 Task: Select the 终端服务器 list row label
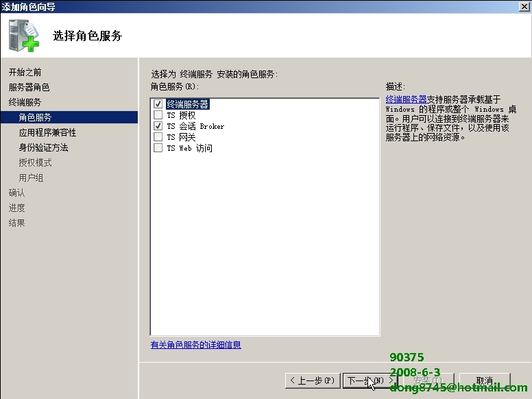tap(188, 104)
